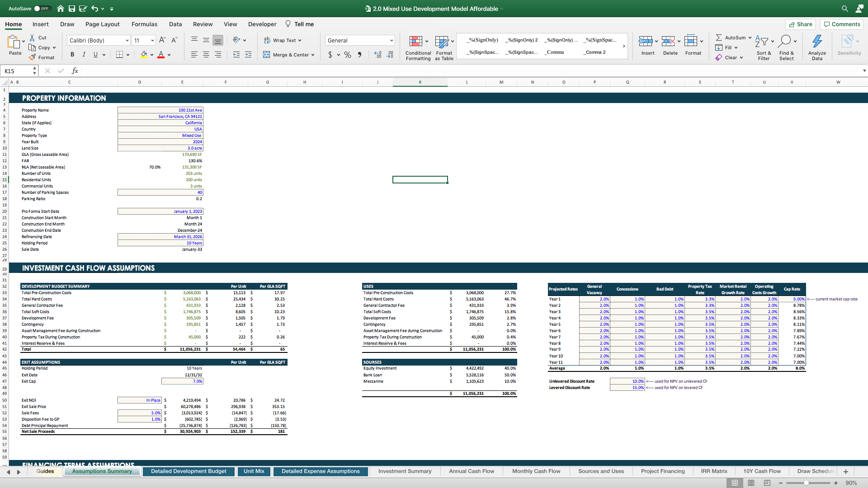This screenshot has height=488, width=868.
Task: Expand Fill dropdown arrow
Action: [736, 47]
